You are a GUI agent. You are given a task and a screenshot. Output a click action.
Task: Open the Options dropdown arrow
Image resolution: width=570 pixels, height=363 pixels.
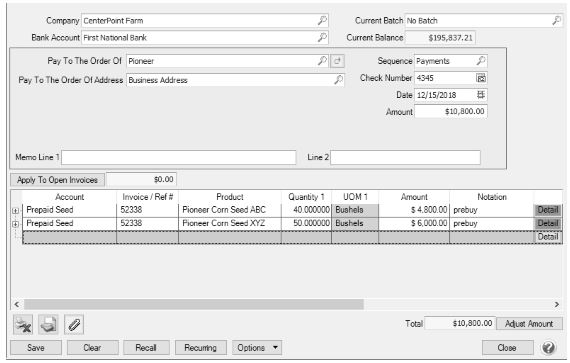pyautogui.click(x=275, y=348)
